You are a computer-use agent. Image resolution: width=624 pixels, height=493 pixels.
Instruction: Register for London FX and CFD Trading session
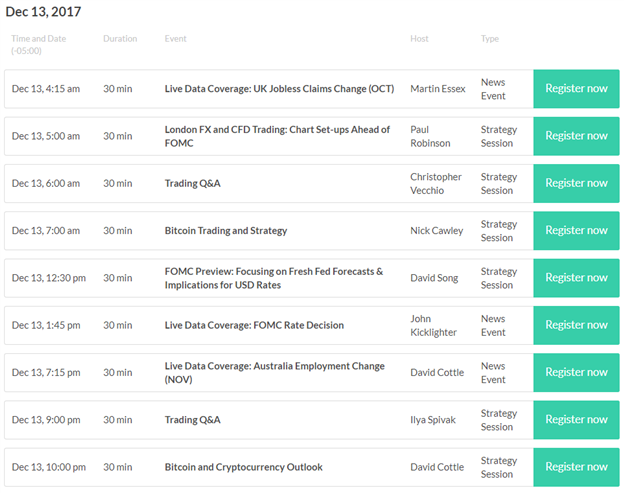tap(576, 136)
